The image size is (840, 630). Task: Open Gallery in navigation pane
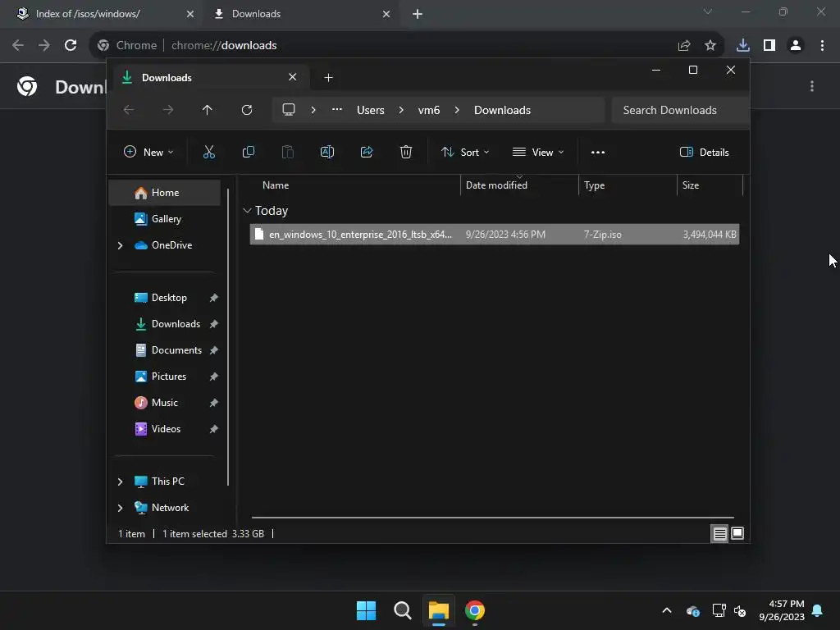coord(164,219)
